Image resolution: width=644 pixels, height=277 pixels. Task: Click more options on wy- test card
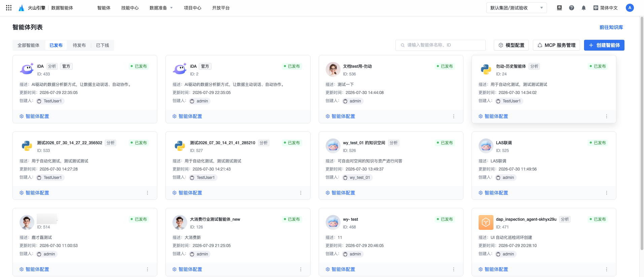pos(454,269)
